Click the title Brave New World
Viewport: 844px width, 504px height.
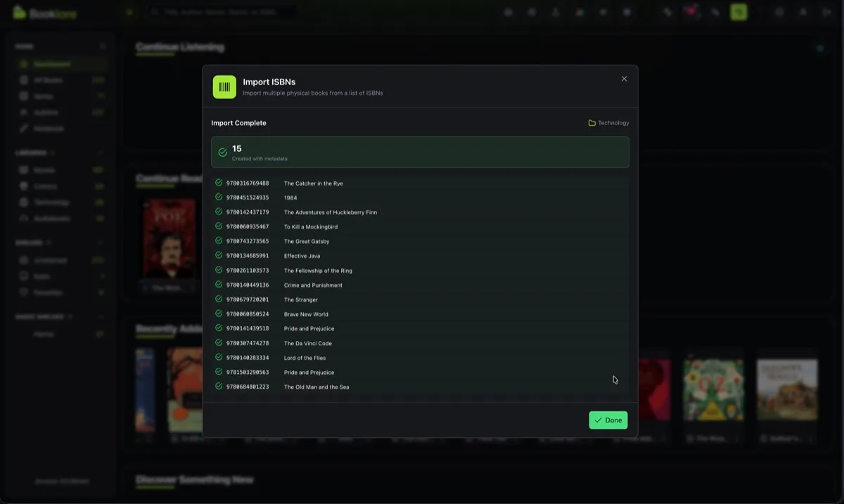(307, 314)
